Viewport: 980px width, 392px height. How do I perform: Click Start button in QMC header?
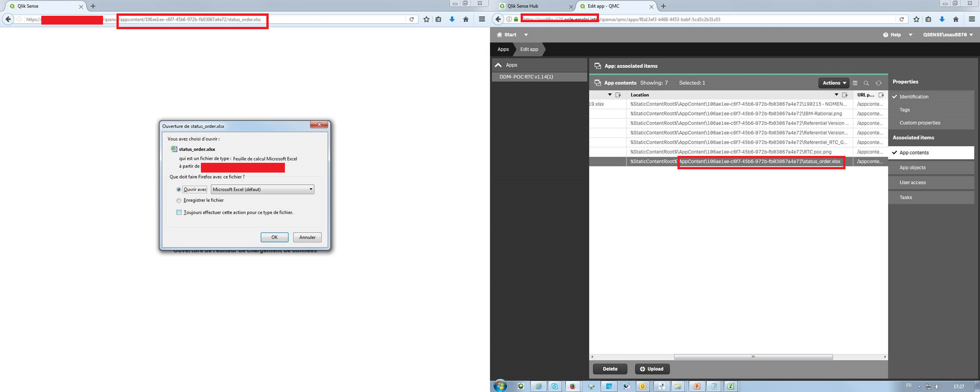tap(507, 35)
